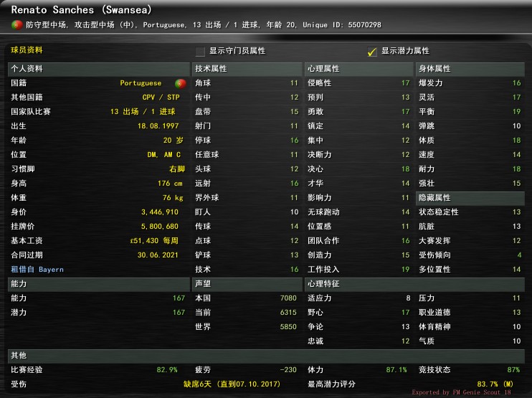532x398 pixels.
Task: Click the 盘带 attribute value 15
Action: tap(294, 112)
